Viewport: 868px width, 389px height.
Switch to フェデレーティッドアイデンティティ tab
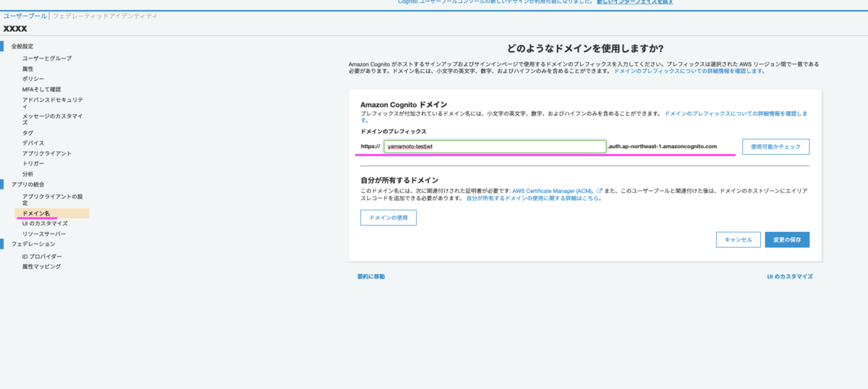click(104, 15)
